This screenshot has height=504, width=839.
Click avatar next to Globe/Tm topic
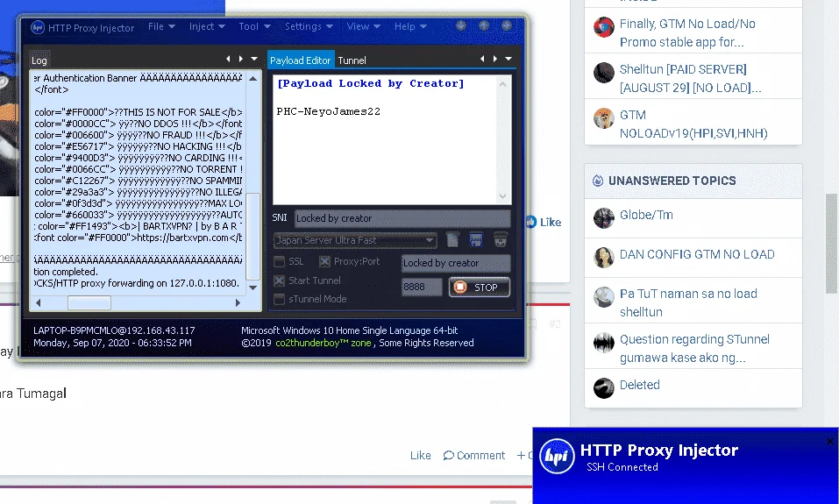click(x=603, y=217)
